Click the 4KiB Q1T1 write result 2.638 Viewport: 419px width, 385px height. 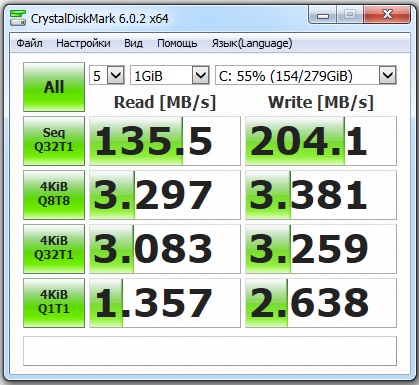pos(321,303)
